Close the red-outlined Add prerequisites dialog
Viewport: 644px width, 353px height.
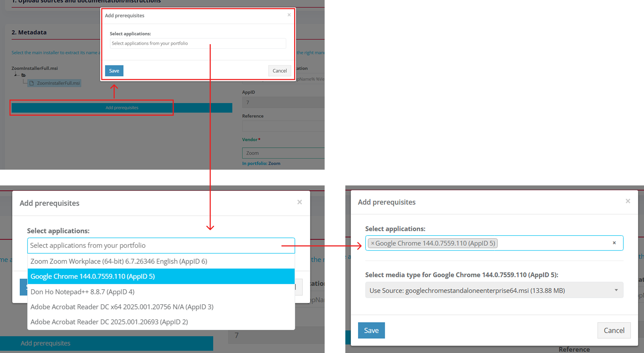pos(289,15)
